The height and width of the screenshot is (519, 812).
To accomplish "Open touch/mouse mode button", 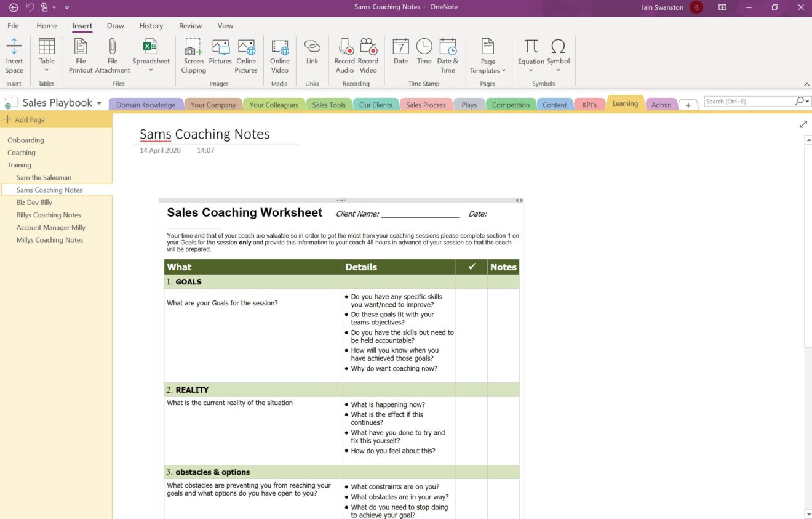I will (x=44, y=7).
